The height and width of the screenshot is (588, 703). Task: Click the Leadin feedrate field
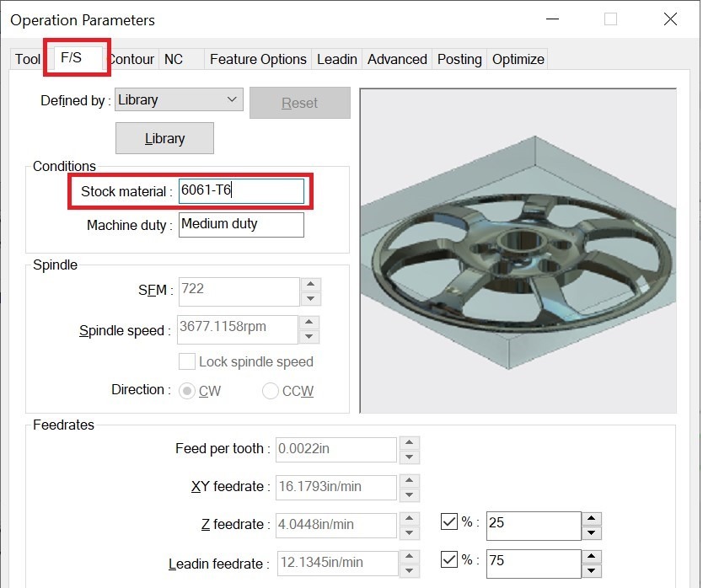pos(338,564)
